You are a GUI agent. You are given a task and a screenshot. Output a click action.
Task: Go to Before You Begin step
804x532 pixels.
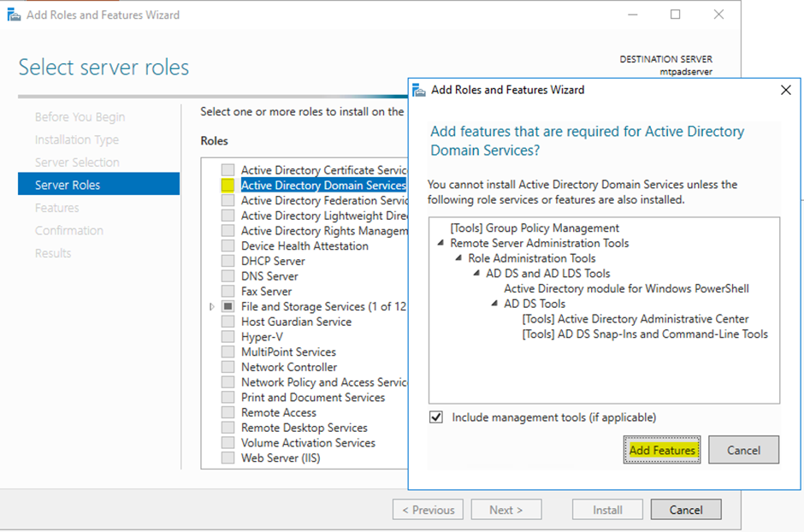tap(80, 117)
